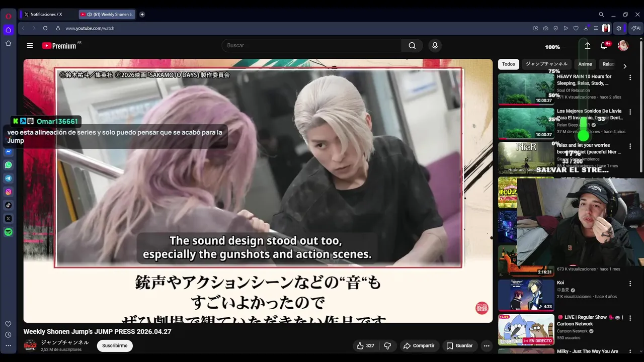Open the ジャンプチャンネル channel avatar
644x362 pixels.
pyautogui.click(x=30, y=345)
